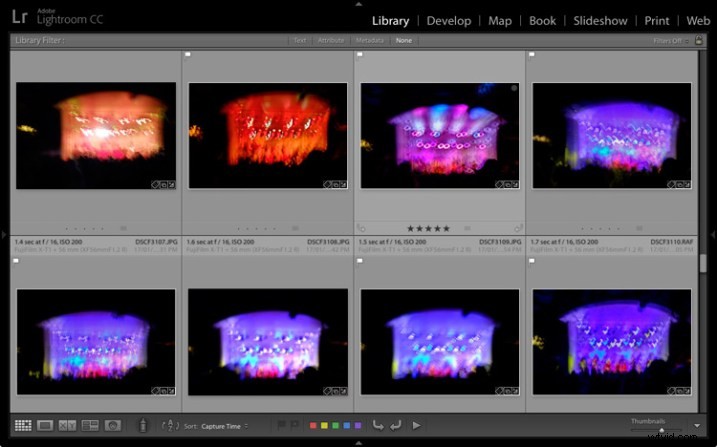Select the Text library filter
The height and width of the screenshot is (447, 717).
coord(300,40)
